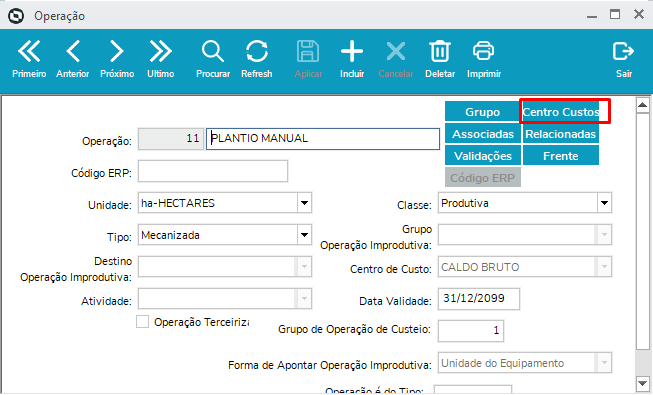Screen dimensions: 653x395
Task: Expand the Centro de Custo dropdown
Action: coord(604,267)
